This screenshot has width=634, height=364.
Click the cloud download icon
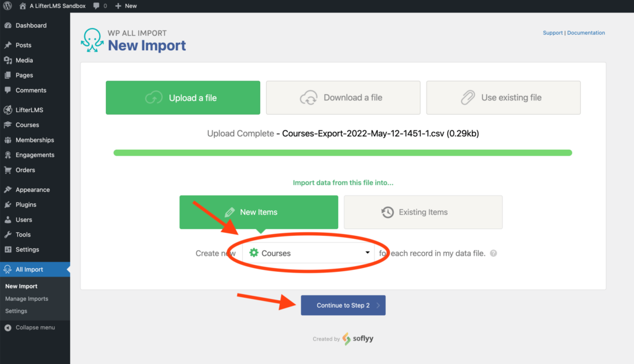pyautogui.click(x=308, y=97)
